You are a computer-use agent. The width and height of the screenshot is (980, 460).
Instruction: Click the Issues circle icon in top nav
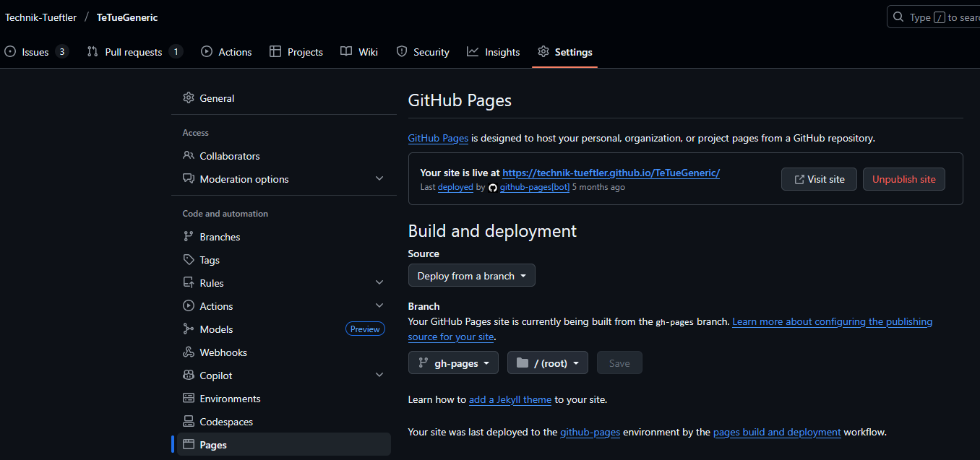10,52
